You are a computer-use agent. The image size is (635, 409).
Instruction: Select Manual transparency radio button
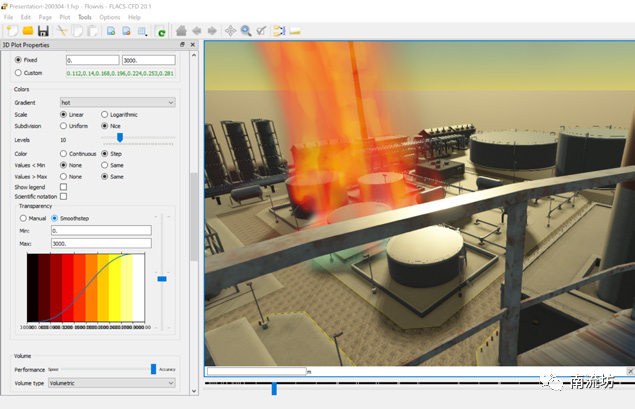25,217
